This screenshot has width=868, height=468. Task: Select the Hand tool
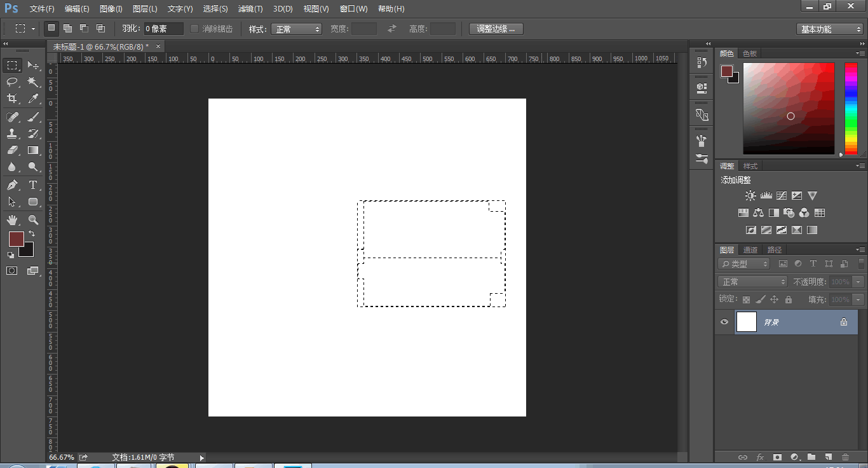tap(12, 220)
